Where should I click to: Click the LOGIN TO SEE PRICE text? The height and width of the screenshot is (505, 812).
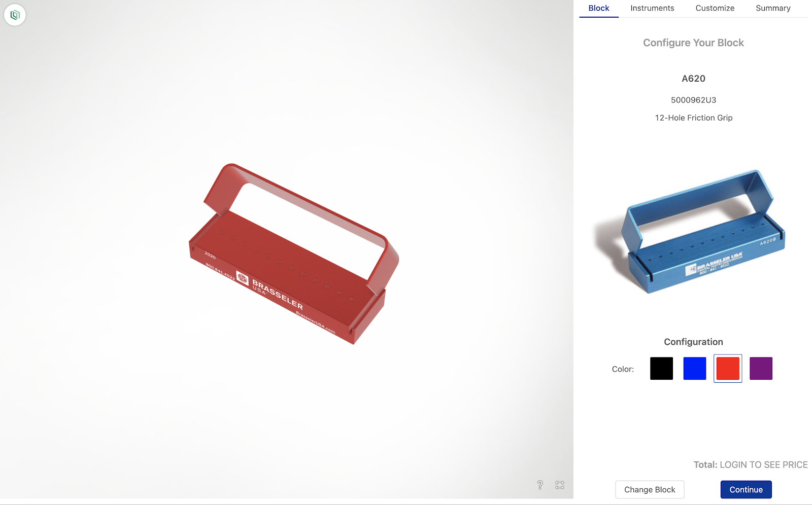coord(764,465)
